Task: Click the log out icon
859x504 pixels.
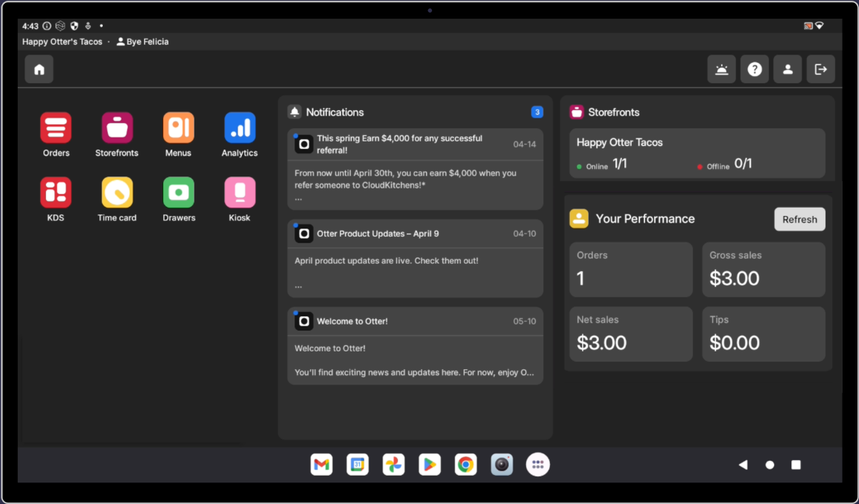Action: (x=820, y=69)
